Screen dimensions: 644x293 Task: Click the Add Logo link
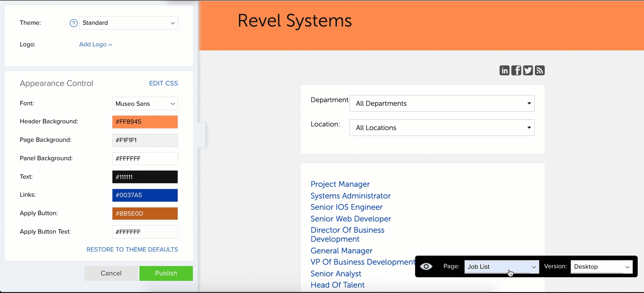[x=95, y=45]
